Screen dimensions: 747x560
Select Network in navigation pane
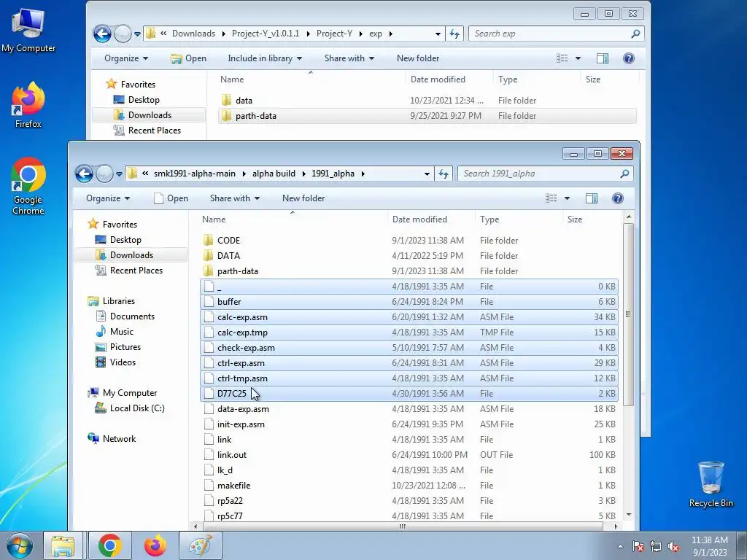pos(112,438)
